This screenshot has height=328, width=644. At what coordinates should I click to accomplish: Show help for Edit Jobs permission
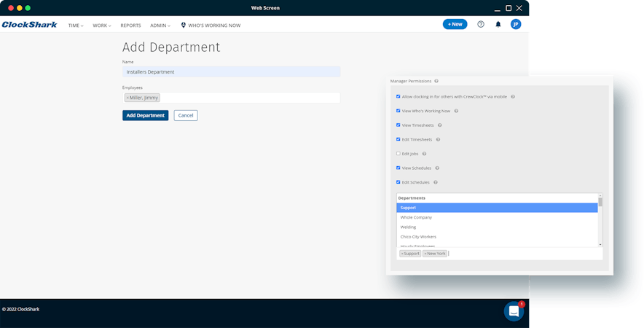pos(424,154)
